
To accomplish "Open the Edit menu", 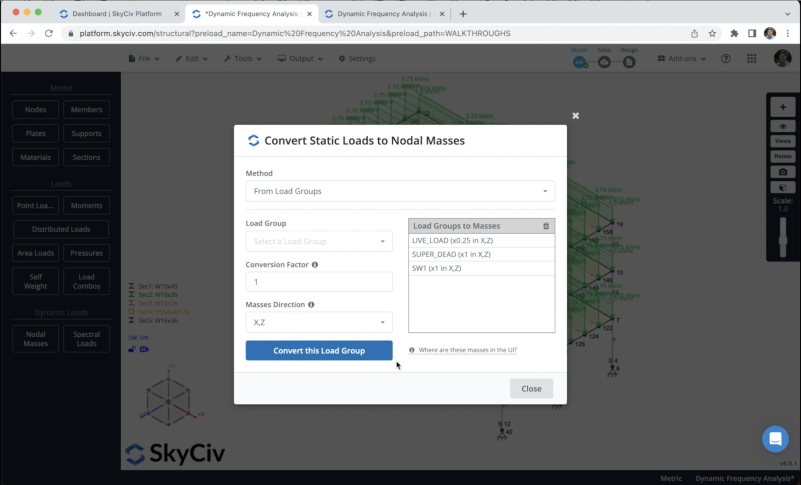I will [x=192, y=59].
